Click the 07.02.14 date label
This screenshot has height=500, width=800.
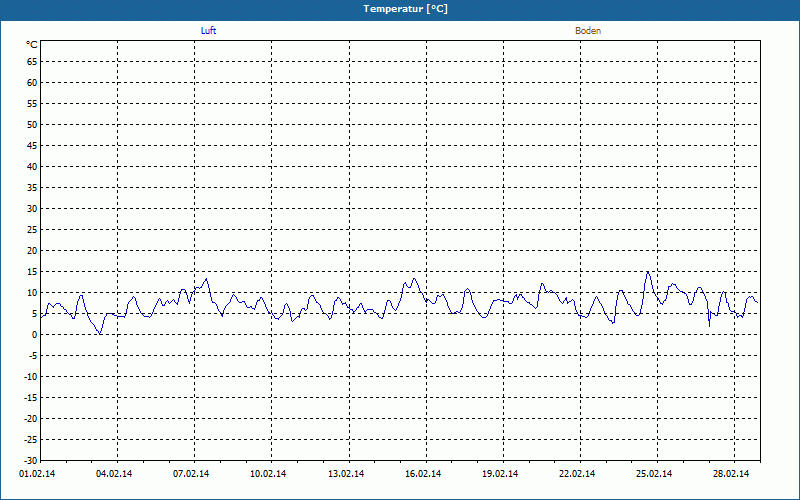[x=191, y=473]
